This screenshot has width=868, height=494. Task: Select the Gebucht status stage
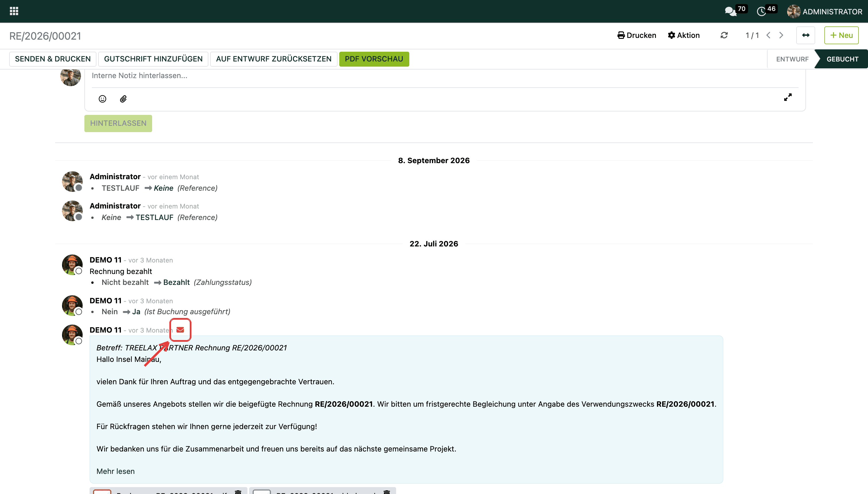842,59
